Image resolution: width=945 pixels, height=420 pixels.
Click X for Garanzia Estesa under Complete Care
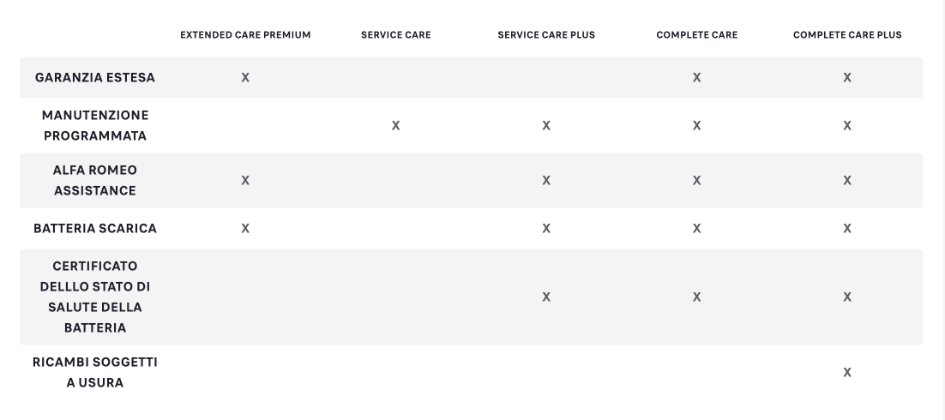[697, 77]
